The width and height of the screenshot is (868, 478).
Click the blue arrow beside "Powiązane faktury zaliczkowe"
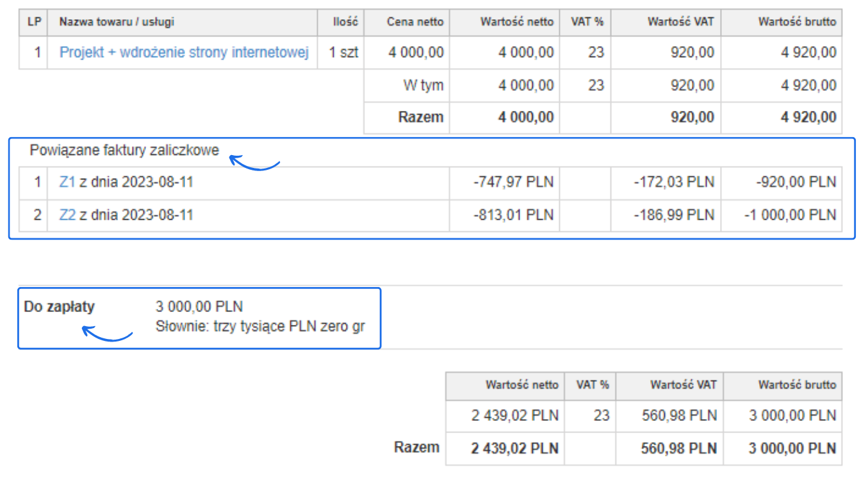point(254,163)
